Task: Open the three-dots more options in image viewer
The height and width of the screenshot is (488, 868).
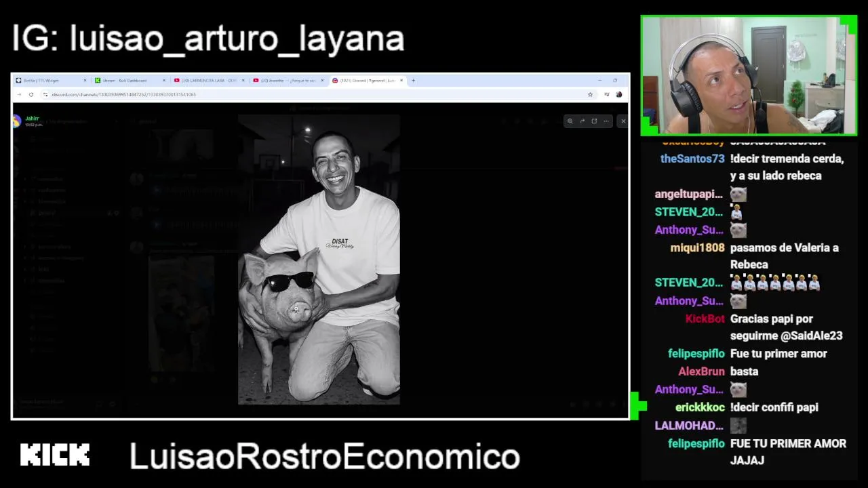Action: click(606, 121)
